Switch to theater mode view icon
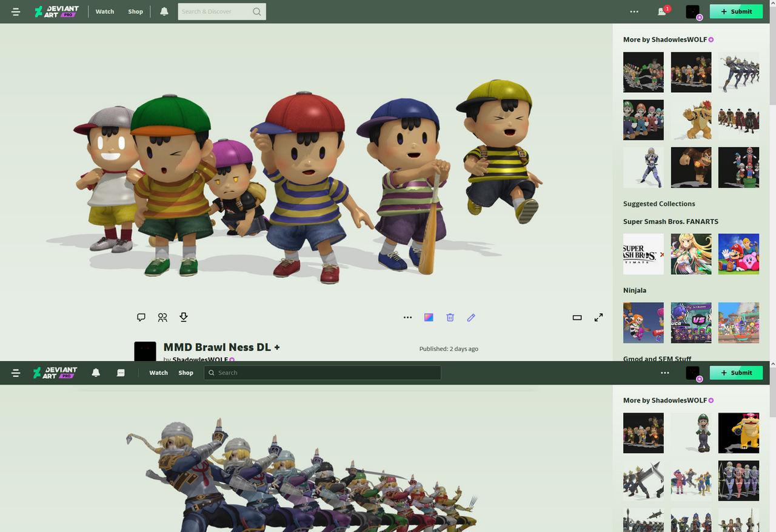 click(x=577, y=317)
